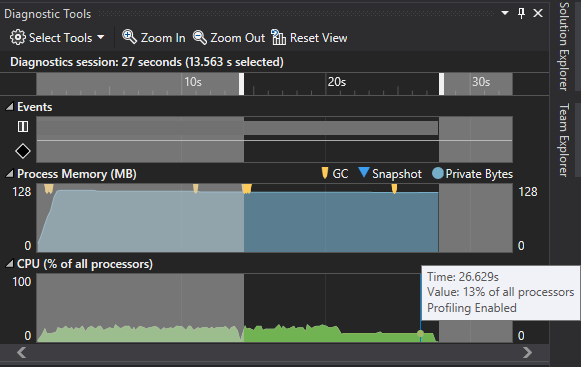Image resolution: width=581 pixels, height=367 pixels.
Task: Click the IntelliTrace diamond events icon
Action: pyautogui.click(x=23, y=151)
